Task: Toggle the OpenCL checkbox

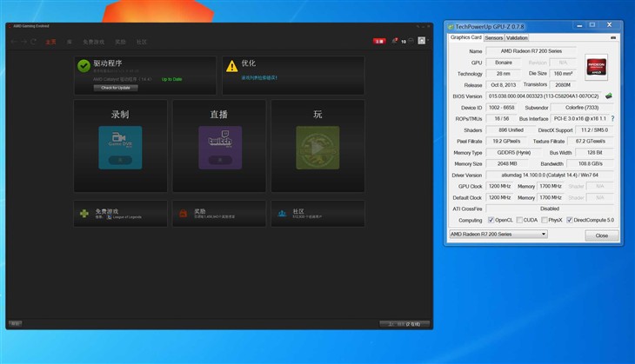Action: click(x=492, y=220)
